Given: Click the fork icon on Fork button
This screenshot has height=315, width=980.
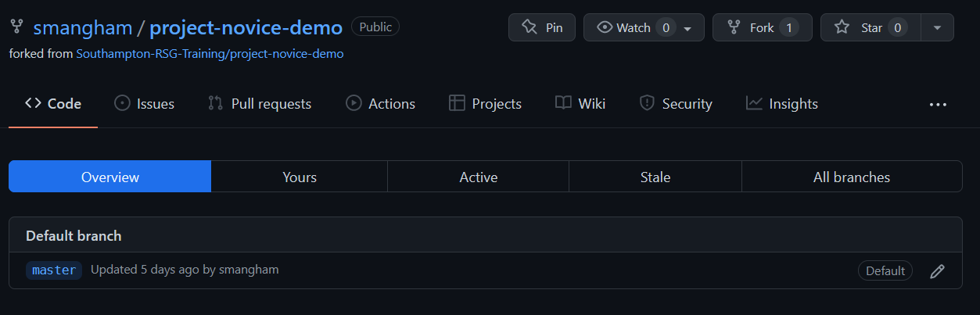Looking at the screenshot, I should point(734,27).
